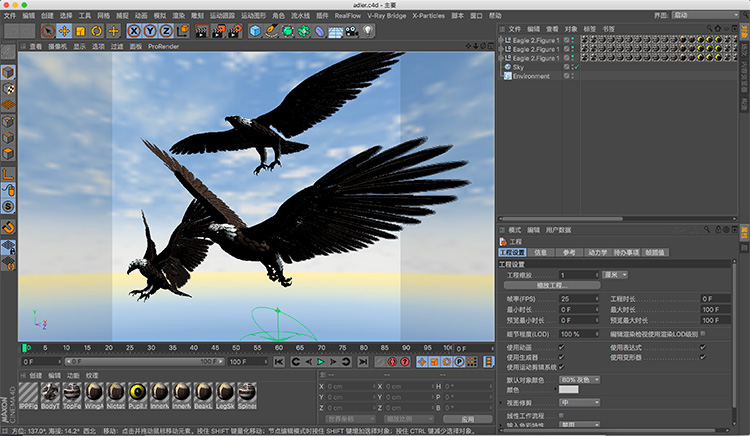750x436 pixels.
Task: Select the Rotate tool icon
Action: [x=97, y=31]
